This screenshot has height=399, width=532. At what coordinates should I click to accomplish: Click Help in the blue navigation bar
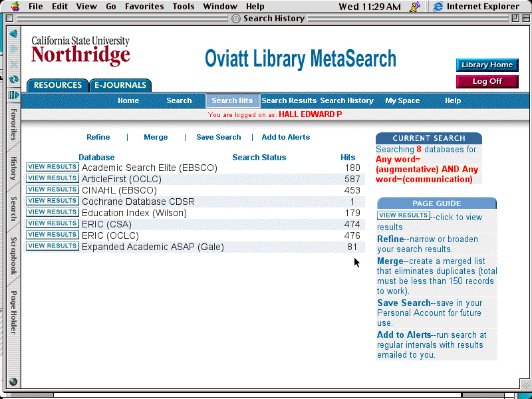453,100
